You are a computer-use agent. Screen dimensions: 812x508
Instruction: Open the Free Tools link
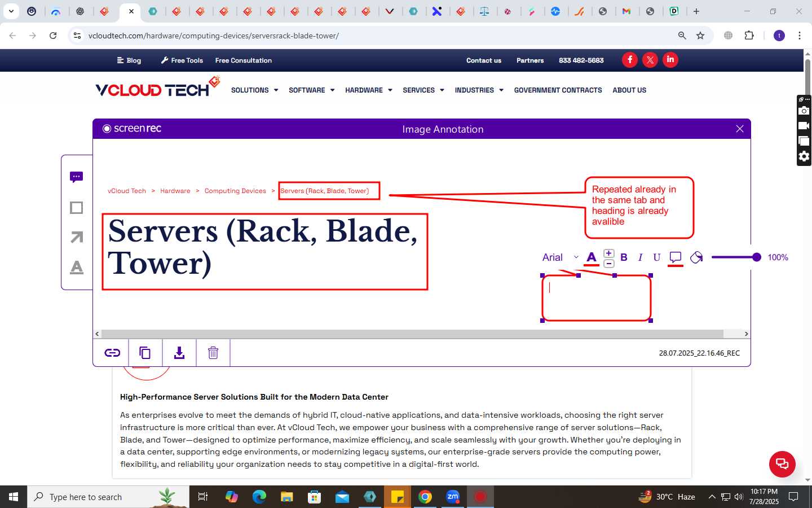(182, 60)
